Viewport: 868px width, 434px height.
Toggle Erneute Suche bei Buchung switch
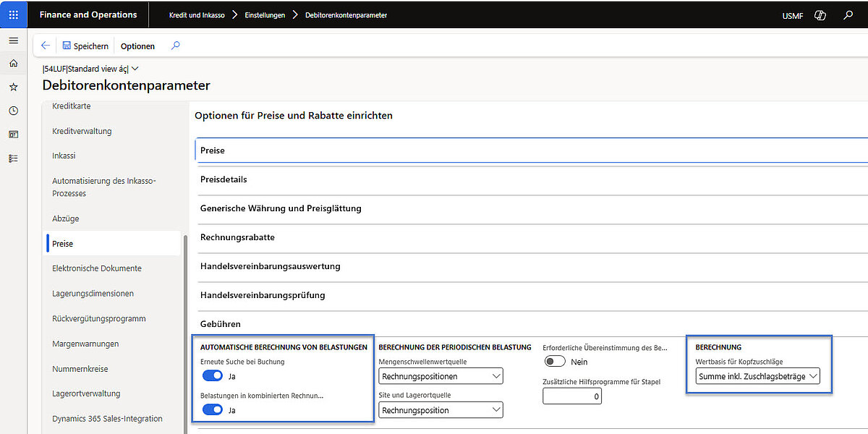[213, 376]
